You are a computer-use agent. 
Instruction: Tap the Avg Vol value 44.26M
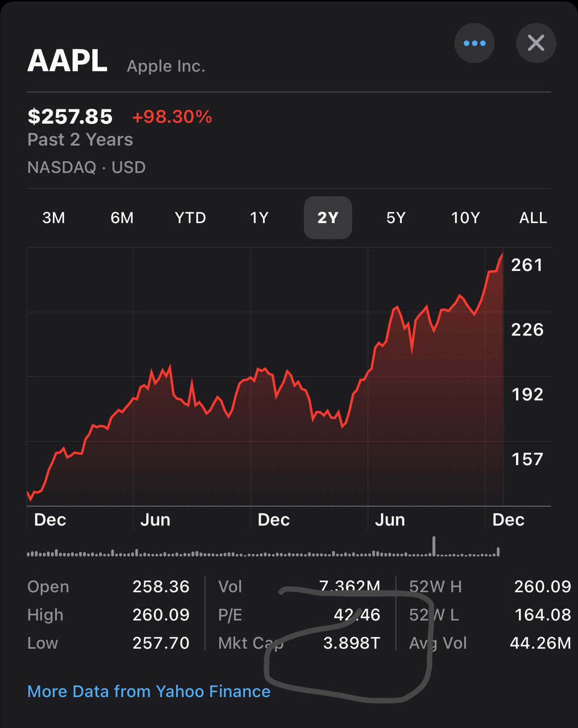(540, 643)
